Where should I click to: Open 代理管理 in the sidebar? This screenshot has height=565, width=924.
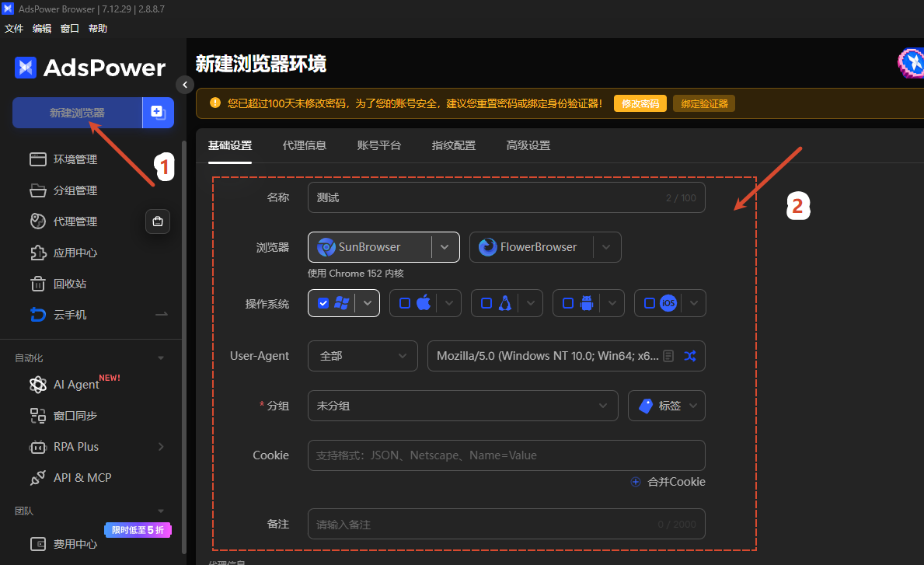coord(75,221)
